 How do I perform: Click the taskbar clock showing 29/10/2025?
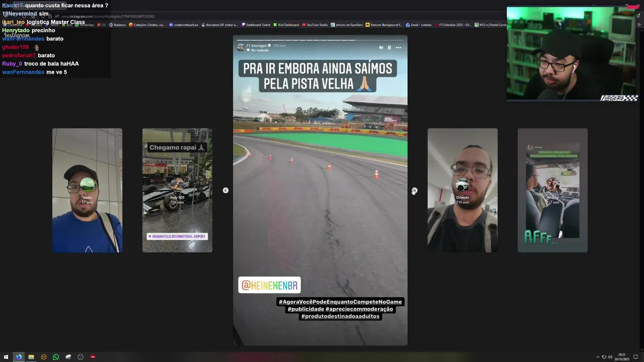[622, 357]
